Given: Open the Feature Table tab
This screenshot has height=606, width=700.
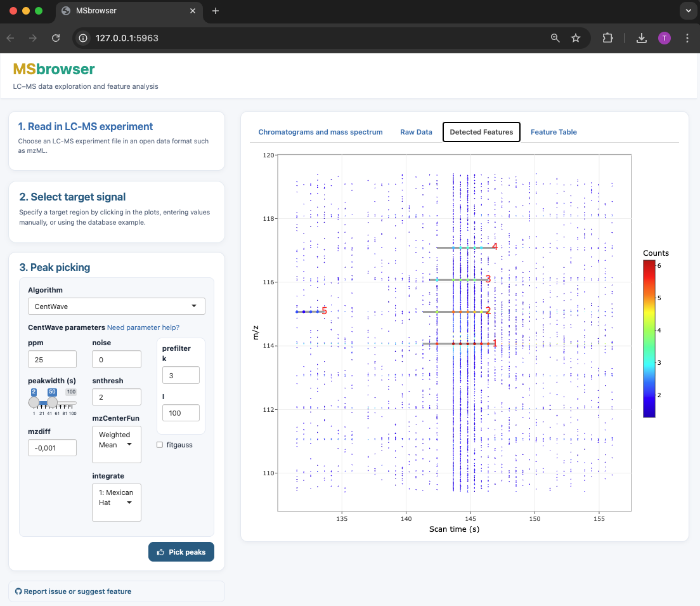Looking at the screenshot, I should 554,132.
